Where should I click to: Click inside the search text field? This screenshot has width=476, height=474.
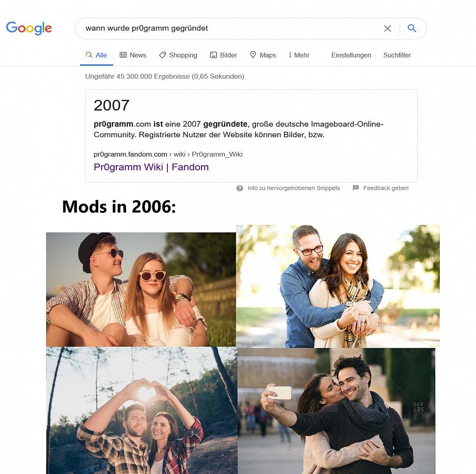click(x=228, y=28)
